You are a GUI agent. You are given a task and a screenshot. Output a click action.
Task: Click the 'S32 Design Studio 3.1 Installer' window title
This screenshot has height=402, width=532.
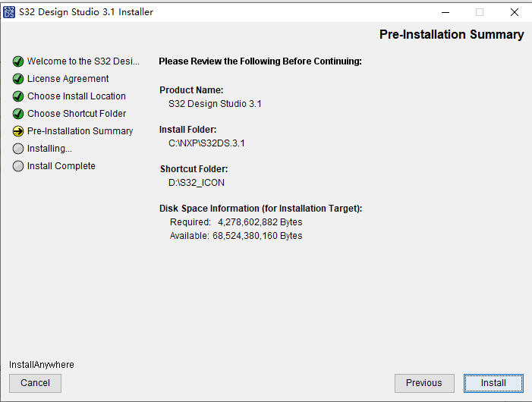click(x=87, y=12)
